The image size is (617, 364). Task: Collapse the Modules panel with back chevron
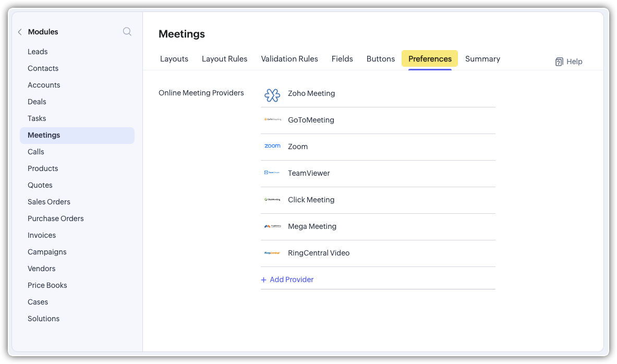point(20,32)
